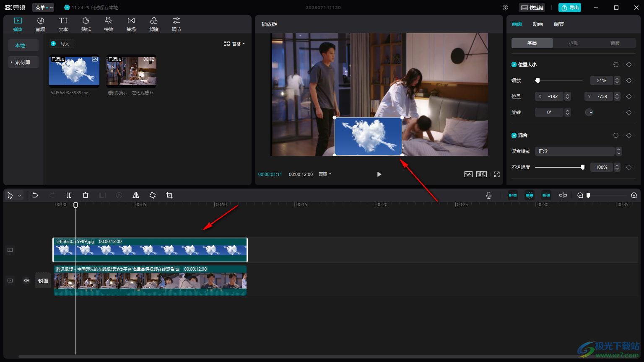This screenshot has width=644, height=362.
Task: Open the 媒体 media tab
Action: tap(18, 24)
